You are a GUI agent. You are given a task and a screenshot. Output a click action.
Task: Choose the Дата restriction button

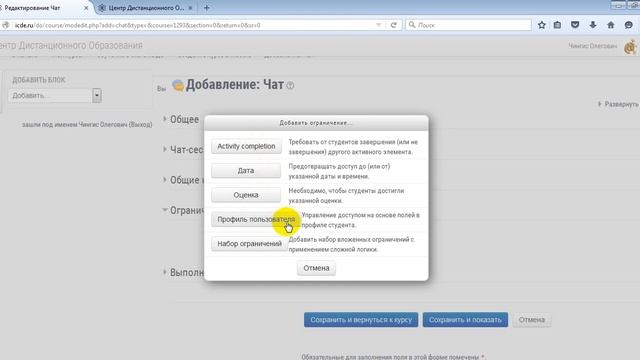tap(246, 171)
